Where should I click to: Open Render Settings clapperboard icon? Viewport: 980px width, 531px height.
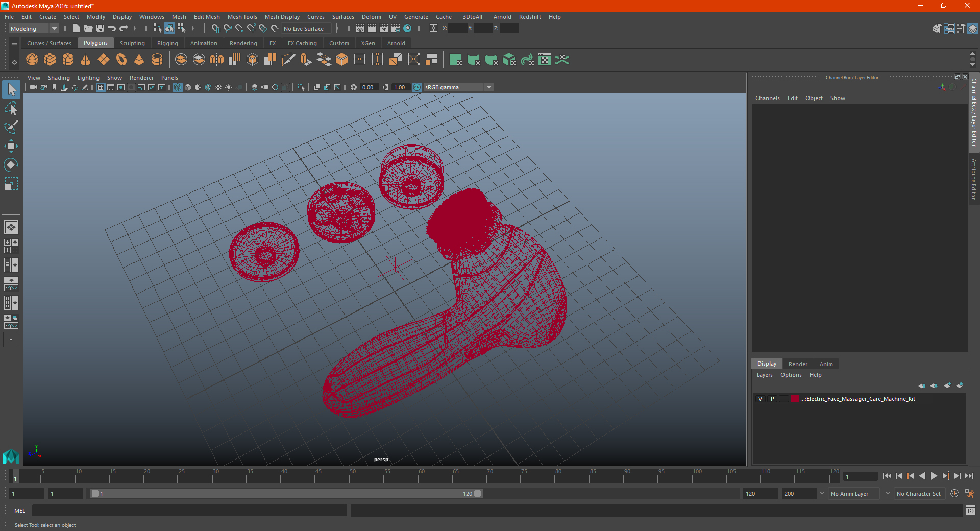(x=396, y=29)
